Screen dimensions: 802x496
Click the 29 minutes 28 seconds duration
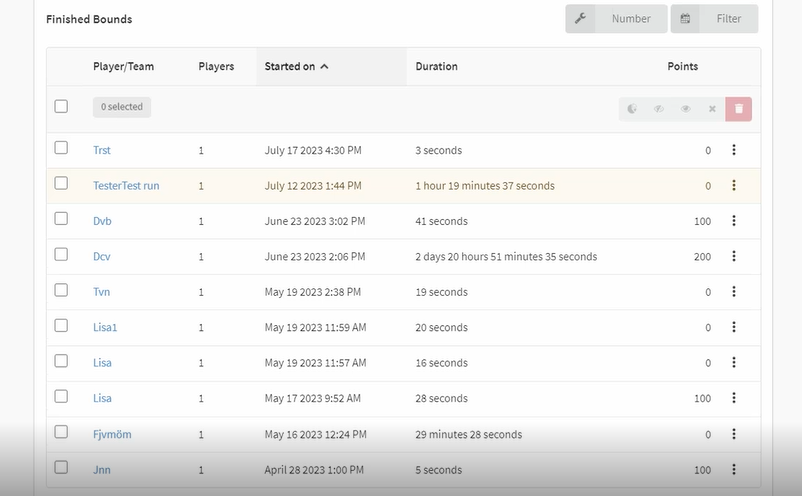click(x=469, y=435)
